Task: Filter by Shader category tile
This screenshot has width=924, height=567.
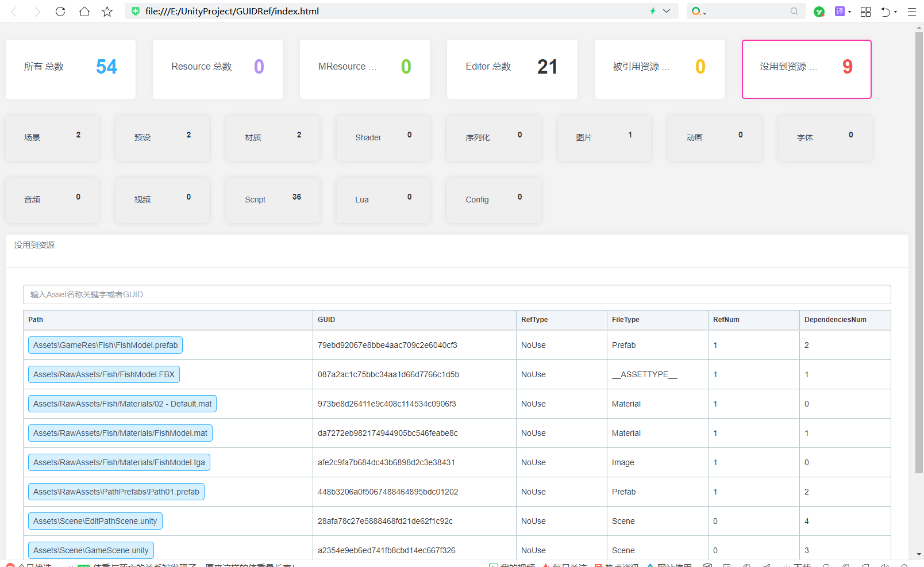Action: [383, 138]
